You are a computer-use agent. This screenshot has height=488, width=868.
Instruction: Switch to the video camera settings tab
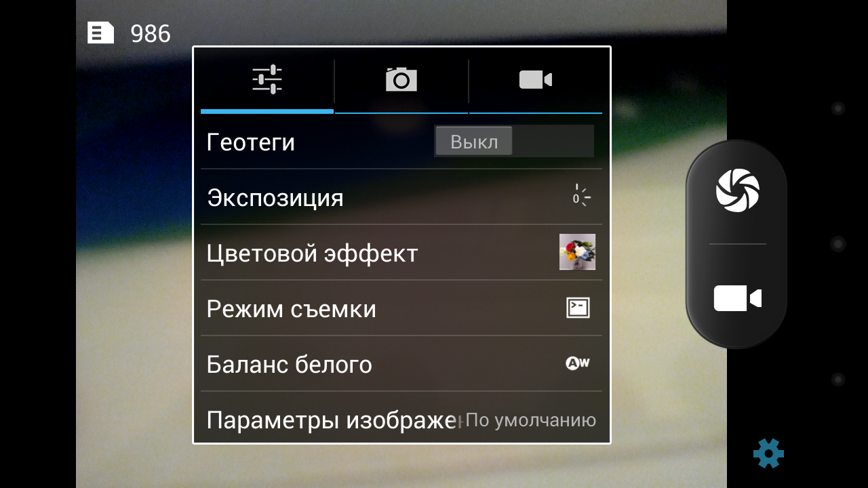coord(536,80)
